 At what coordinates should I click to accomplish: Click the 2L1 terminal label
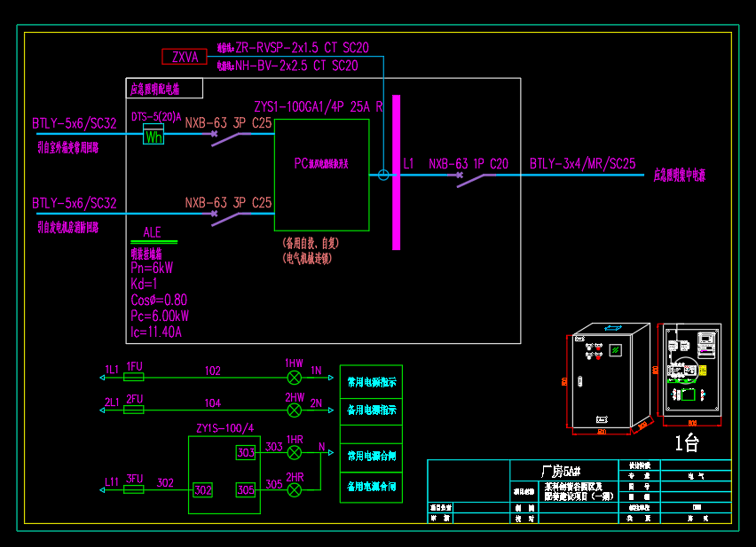[112, 402]
